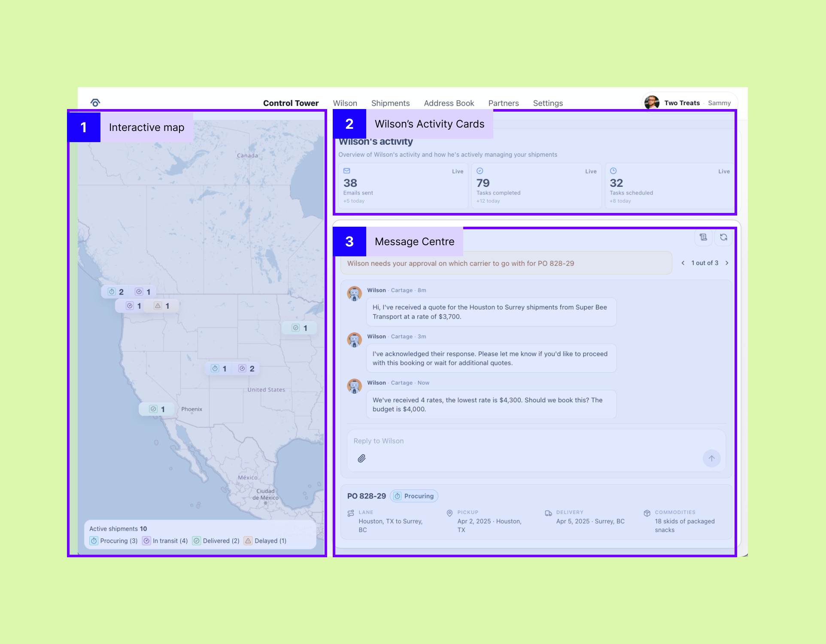Click the paperclip attachment icon

coord(362,459)
